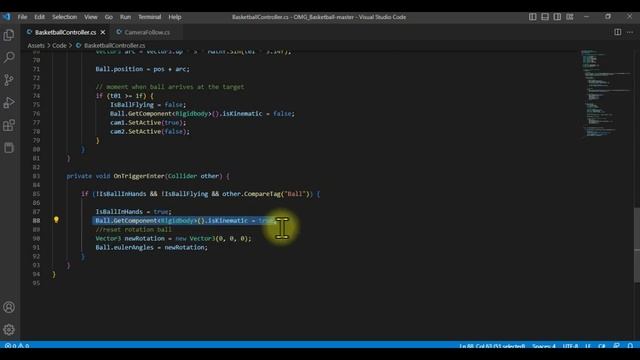The width and height of the screenshot is (640, 360).
Task: Click the lightbulb code action on line 88
Action: coord(56,220)
